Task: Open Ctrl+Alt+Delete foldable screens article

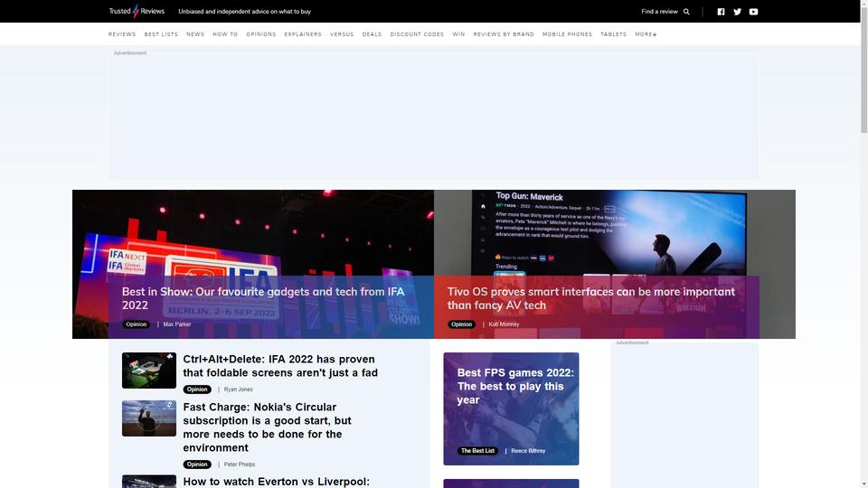Action: [280, 366]
